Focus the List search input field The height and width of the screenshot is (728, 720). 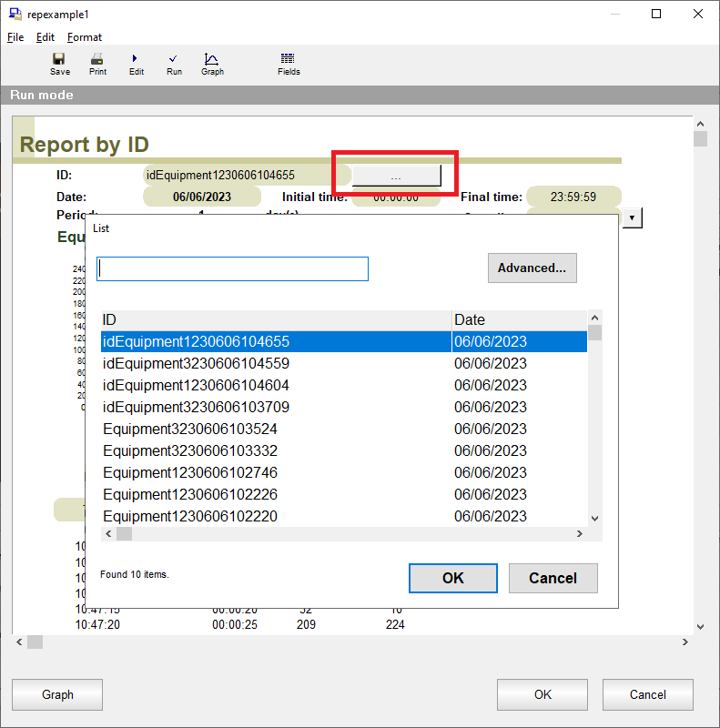point(232,268)
